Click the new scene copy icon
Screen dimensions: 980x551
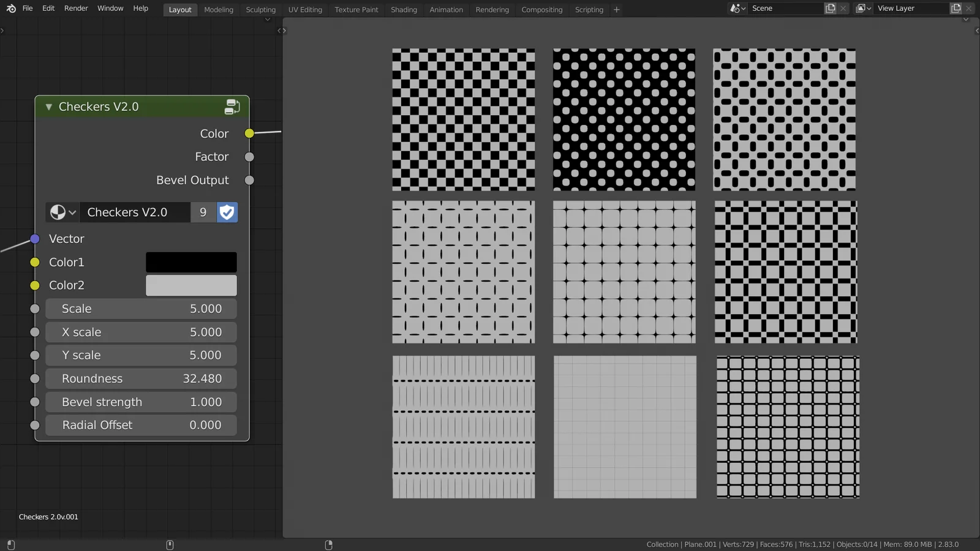tap(830, 8)
